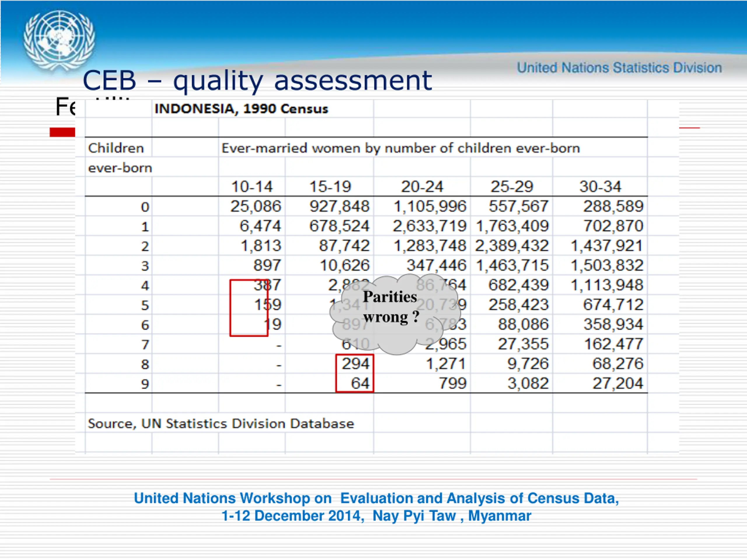Select the '30-34' age group column header
This screenshot has width=747, height=560.
[600, 187]
